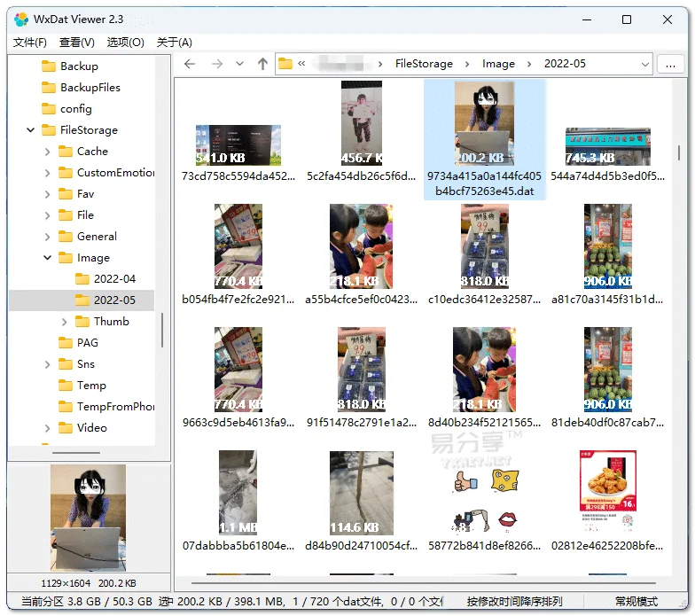Click the back navigation arrow
The height and width of the screenshot is (616, 695).
pos(190,64)
